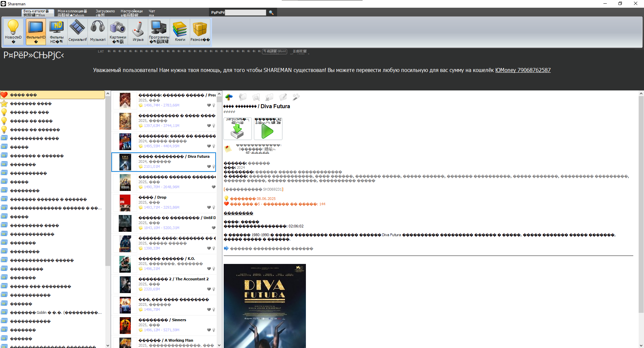Switch to Настройки tab
Image resolution: width=644 pixels, height=348 pixels.
tap(131, 13)
